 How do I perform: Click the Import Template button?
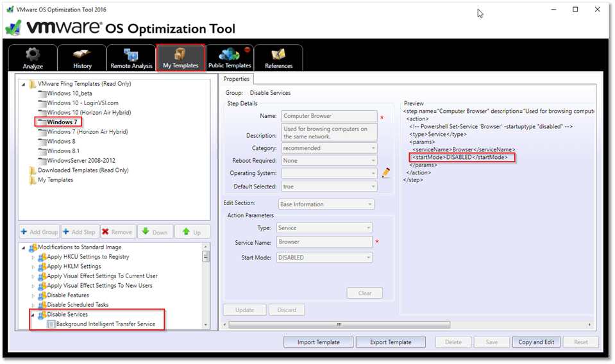point(319,342)
